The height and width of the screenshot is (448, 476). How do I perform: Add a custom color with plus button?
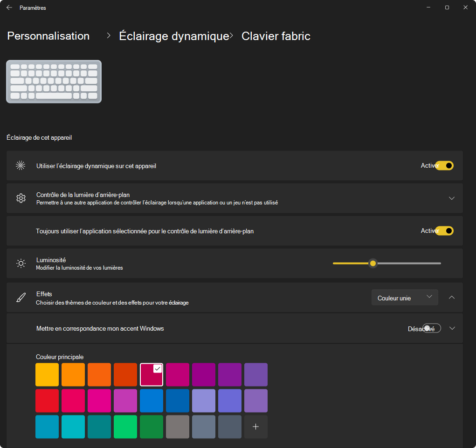(x=256, y=427)
